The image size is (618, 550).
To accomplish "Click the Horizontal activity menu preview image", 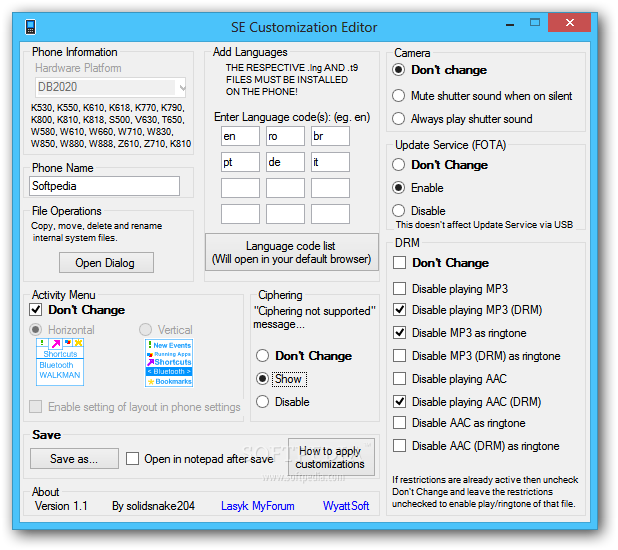I will (x=60, y=362).
